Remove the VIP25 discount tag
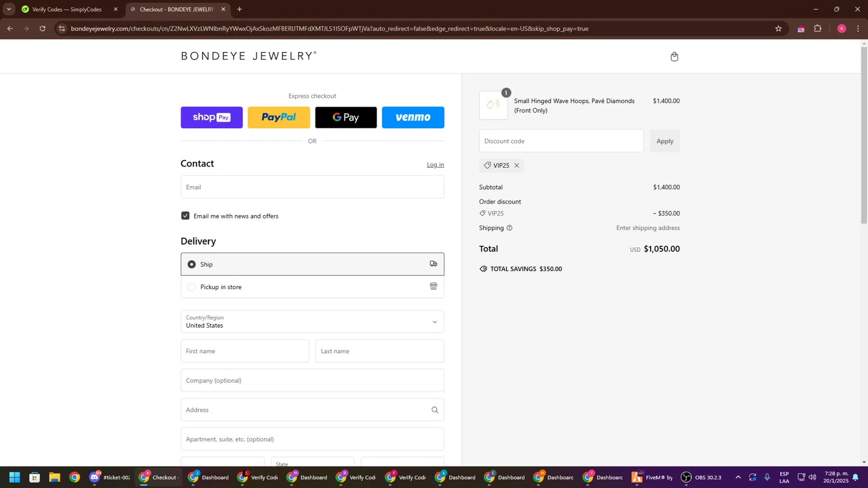 pyautogui.click(x=517, y=165)
